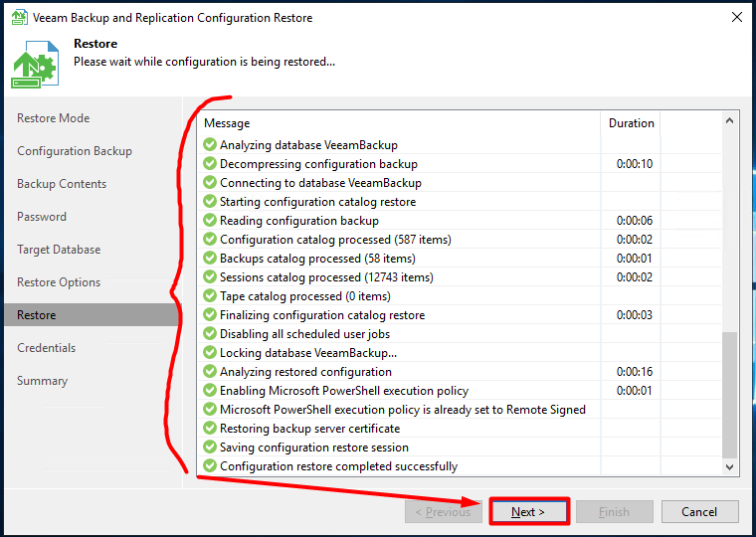The width and height of the screenshot is (756, 537).
Task: Click duration 0:00:10 of Decompressing configuration backup
Action: [635, 164]
